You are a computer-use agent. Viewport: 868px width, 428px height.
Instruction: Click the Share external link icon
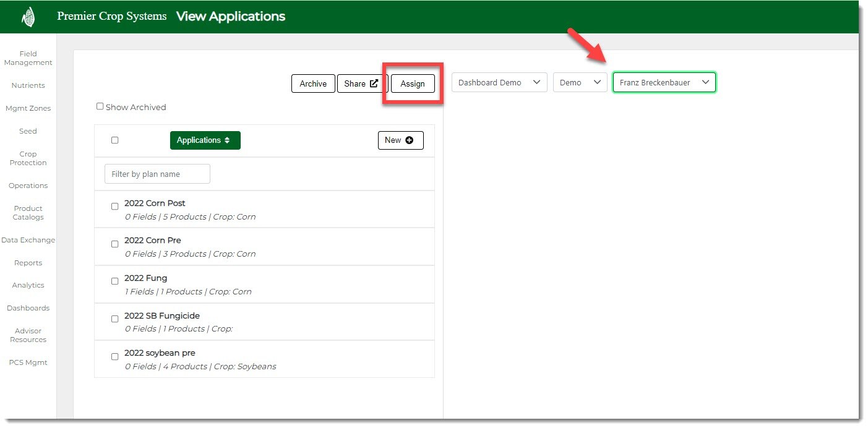(374, 83)
